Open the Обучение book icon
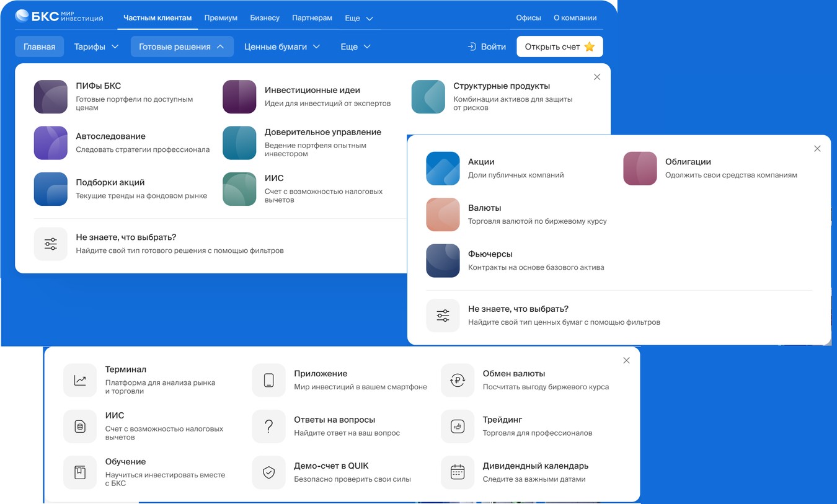 pyautogui.click(x=80, y=472)
